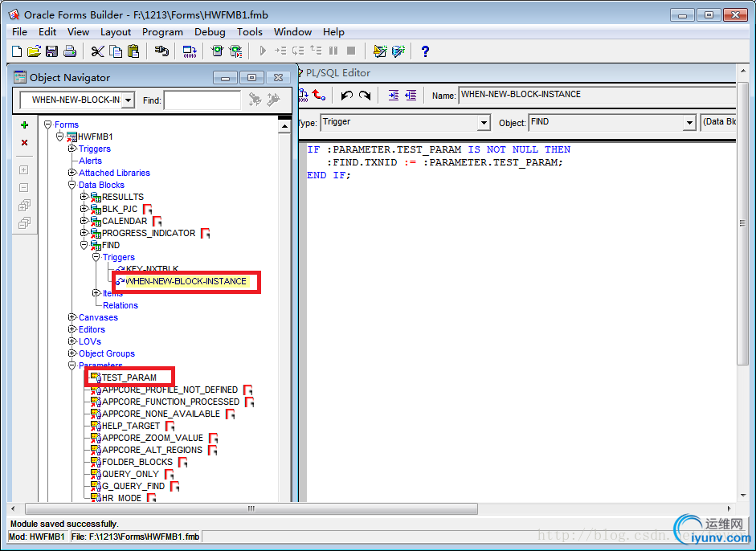
Task: Collapse the HWFMB1 form node
Action: tap(59, 137)
